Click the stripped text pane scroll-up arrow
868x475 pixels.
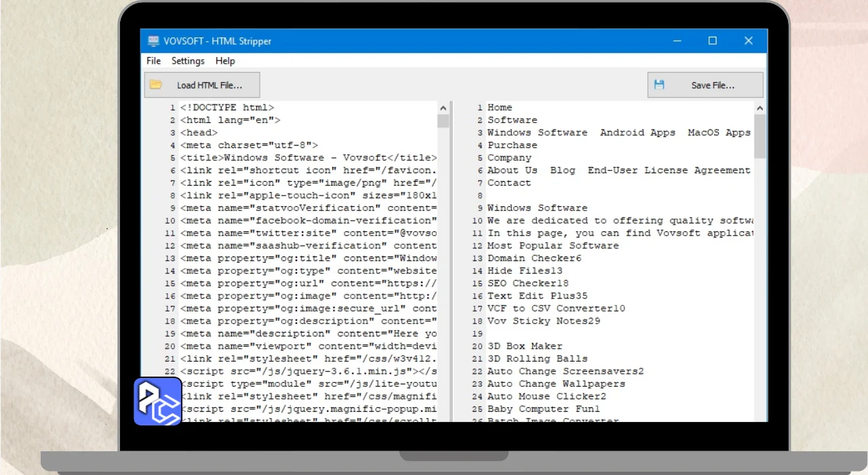(759, 108)
